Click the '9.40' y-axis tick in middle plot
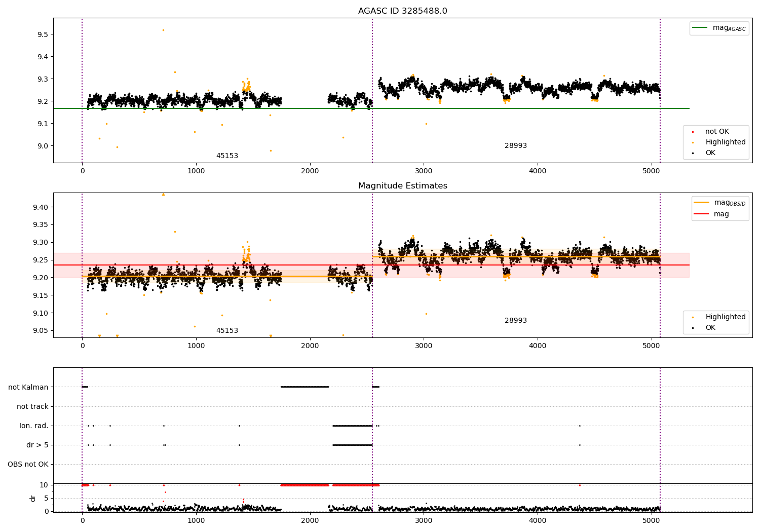Viewport: 760px width, 532px height. pos(41,207)
